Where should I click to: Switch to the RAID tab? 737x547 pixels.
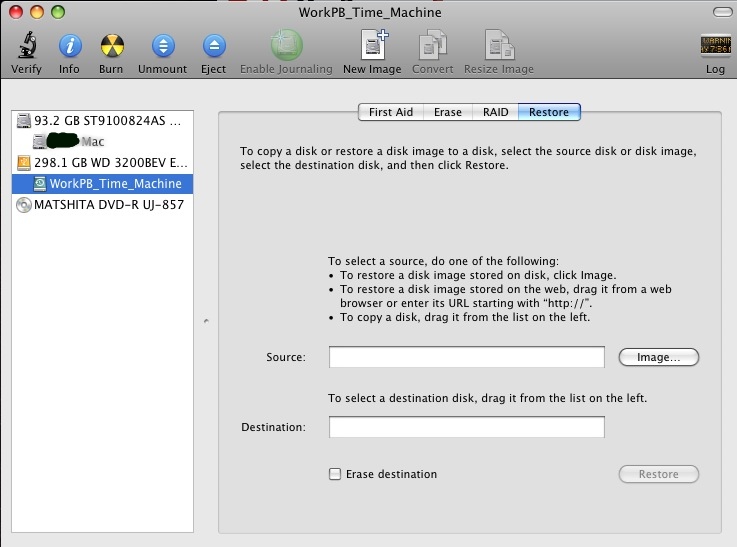495,112
